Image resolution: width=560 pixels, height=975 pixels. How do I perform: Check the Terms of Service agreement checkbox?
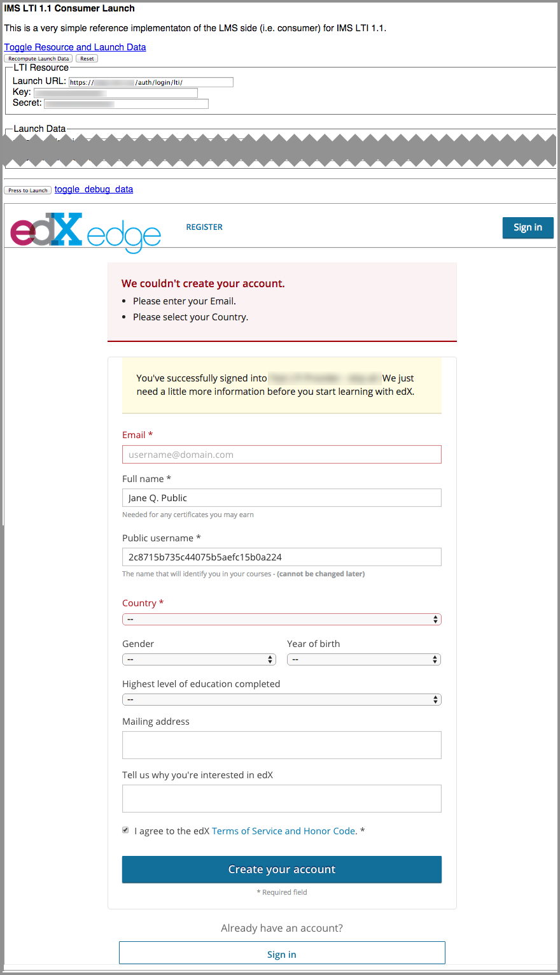pyautogui.click(x=125, y=830)
